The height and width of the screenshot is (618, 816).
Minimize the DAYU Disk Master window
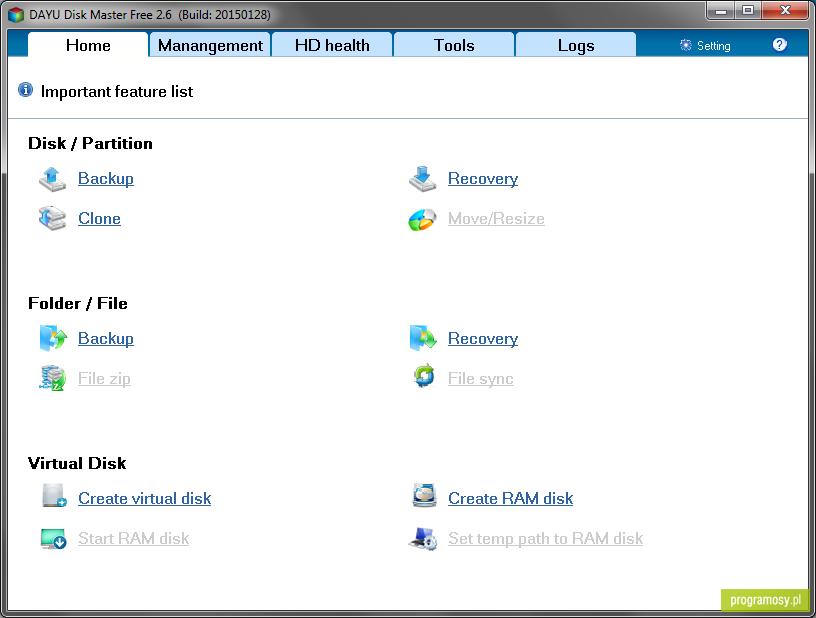tap(721, 11)
